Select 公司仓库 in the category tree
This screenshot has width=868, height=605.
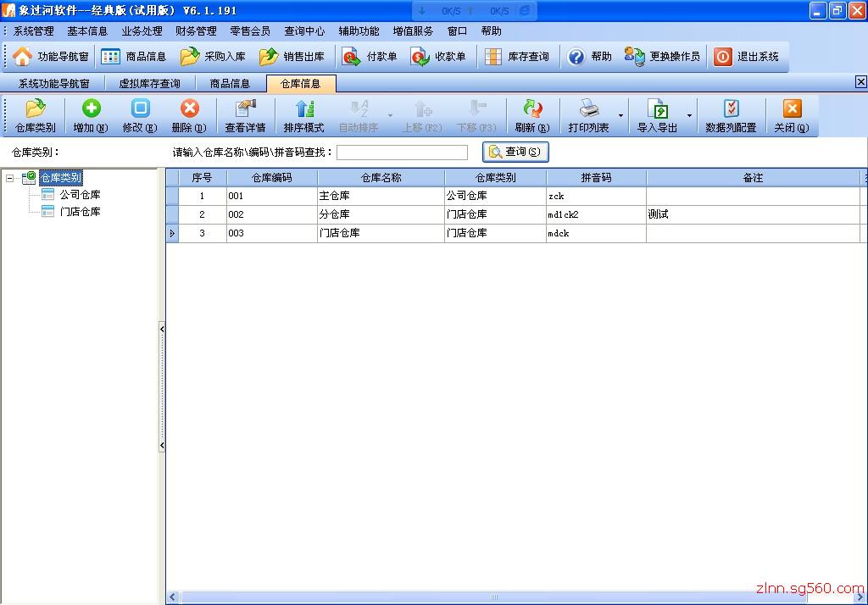(81, 195)
